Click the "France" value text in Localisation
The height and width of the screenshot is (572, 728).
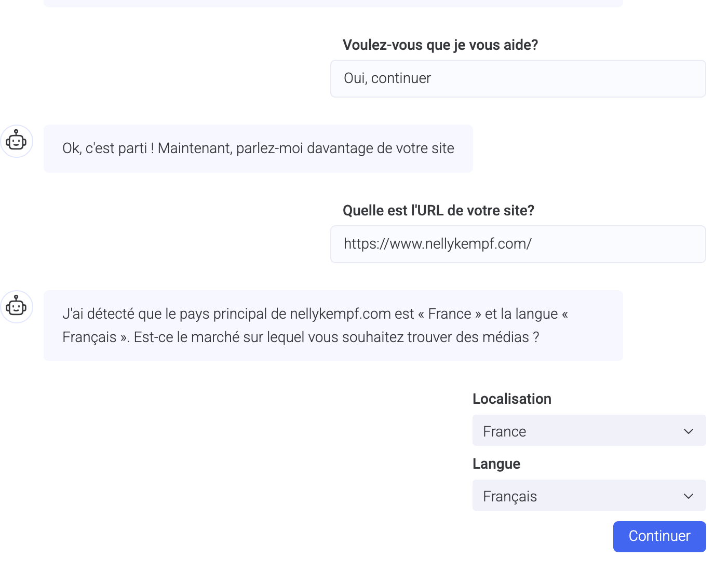click(x=505, y=431)
